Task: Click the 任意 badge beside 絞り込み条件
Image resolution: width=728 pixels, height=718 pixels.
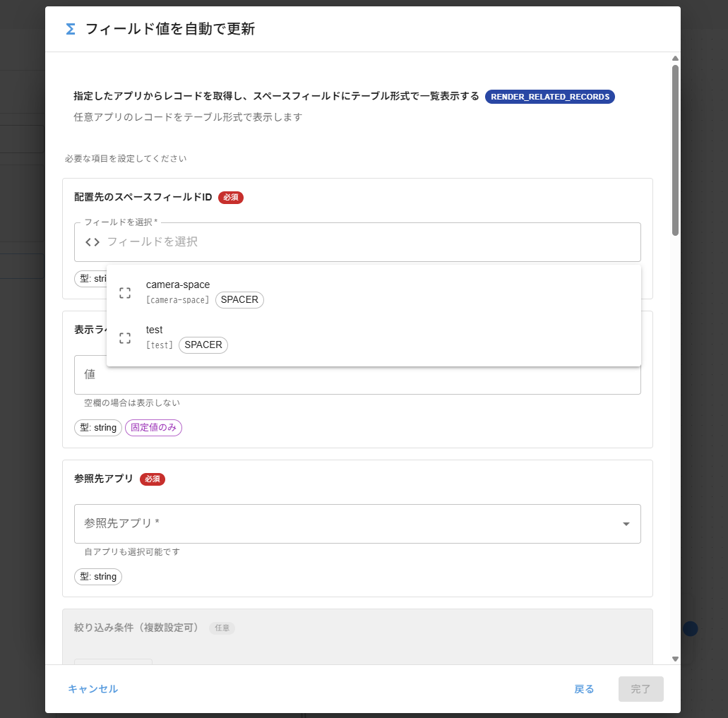Action: tap(222, 628)
